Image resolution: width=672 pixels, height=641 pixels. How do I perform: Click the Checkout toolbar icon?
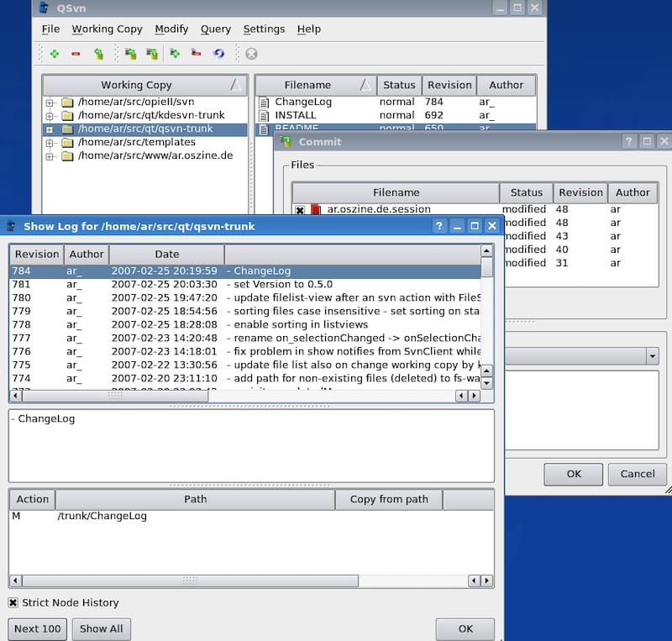tap(98, 54)
